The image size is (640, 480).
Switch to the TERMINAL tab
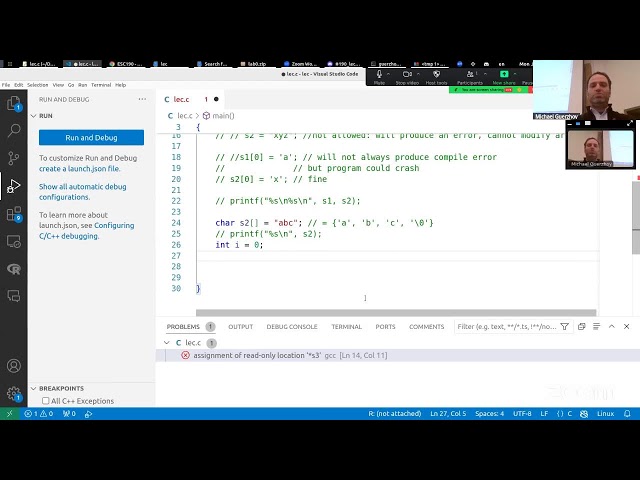click(x=346, y=327)
